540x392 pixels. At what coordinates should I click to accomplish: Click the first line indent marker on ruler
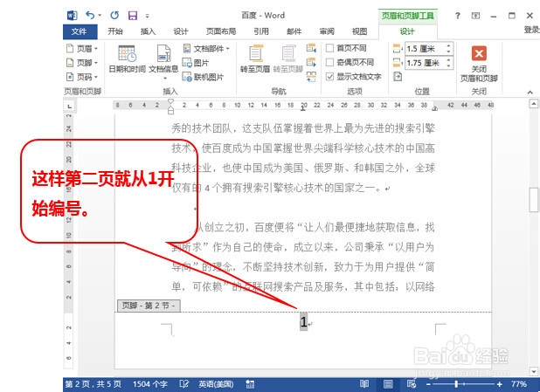170,102
